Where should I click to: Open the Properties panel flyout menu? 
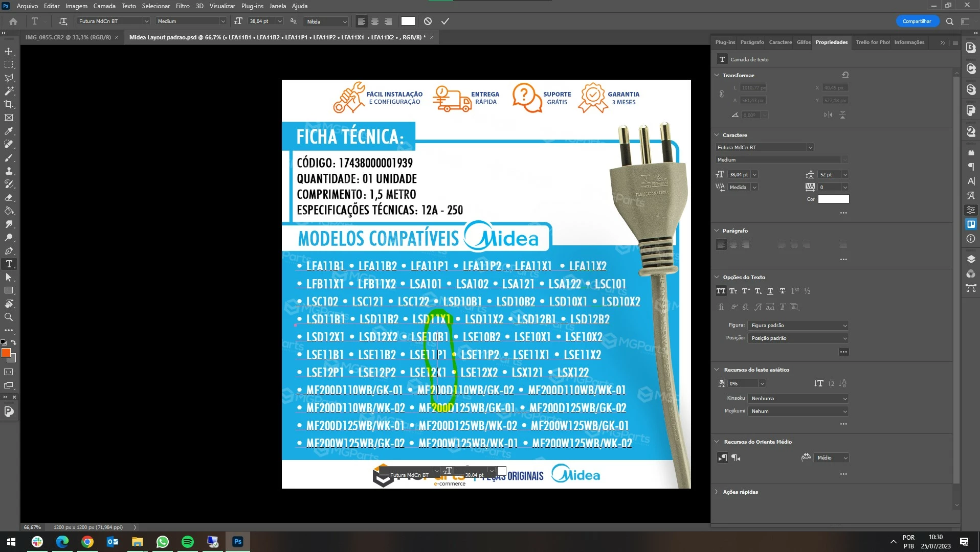(x=955, y=42)
